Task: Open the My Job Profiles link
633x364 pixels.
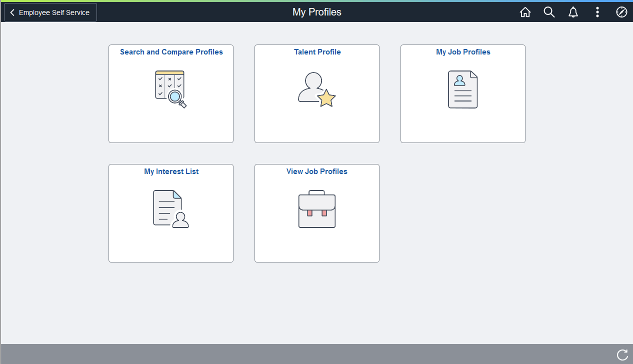Action: (462, 51)
